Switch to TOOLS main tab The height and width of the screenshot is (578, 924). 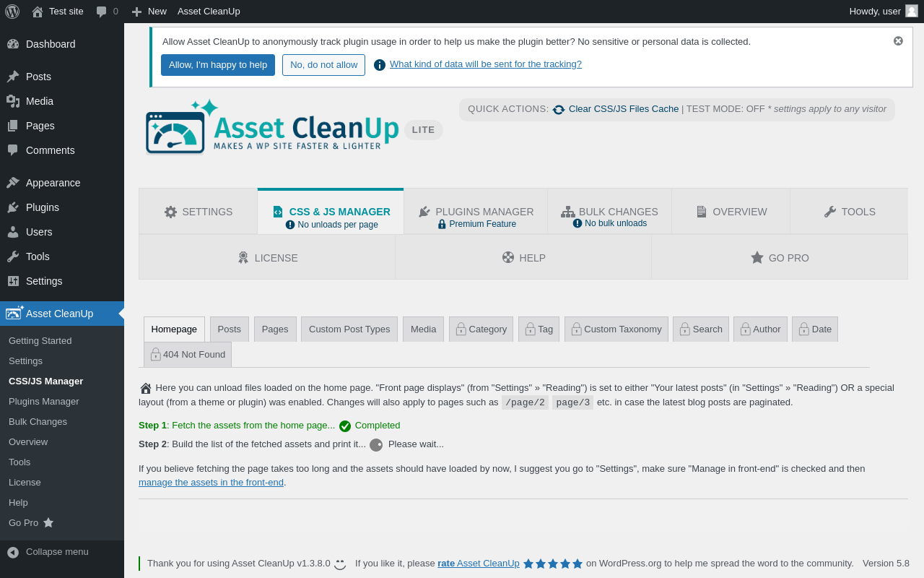(x=849, y=212)
